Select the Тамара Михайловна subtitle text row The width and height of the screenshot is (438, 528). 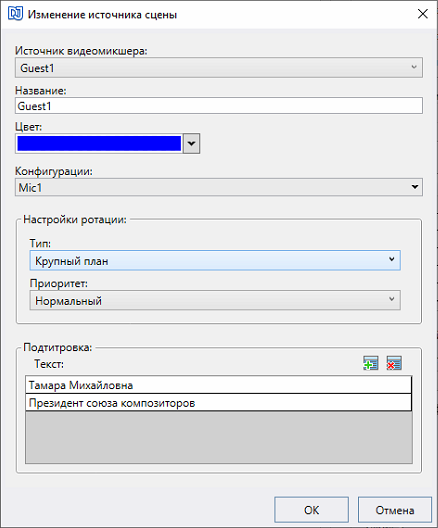click(218, 385)
